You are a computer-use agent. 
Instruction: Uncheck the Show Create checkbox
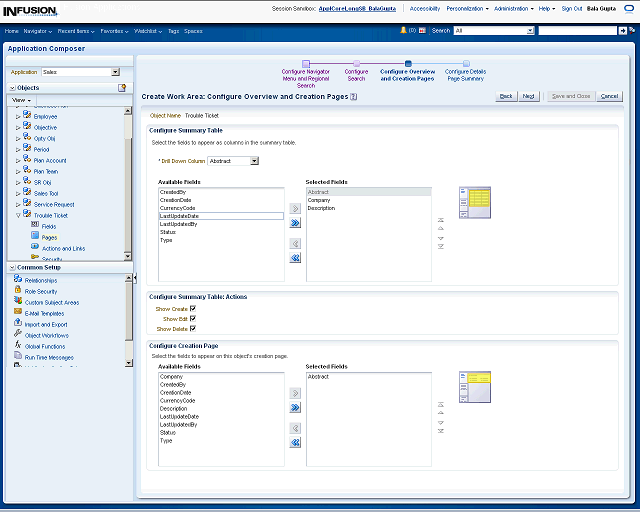click(193, 309)
